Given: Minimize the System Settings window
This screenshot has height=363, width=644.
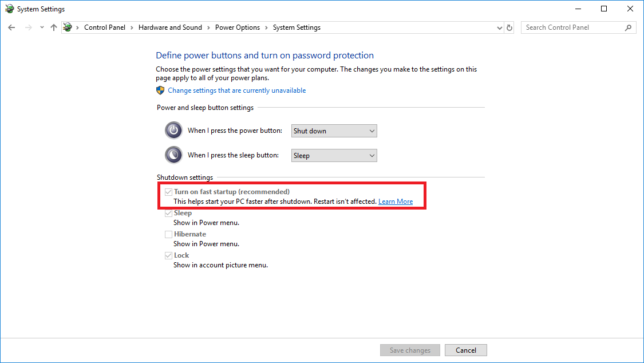Looking at the screenshot, I should tap(578, 9).
